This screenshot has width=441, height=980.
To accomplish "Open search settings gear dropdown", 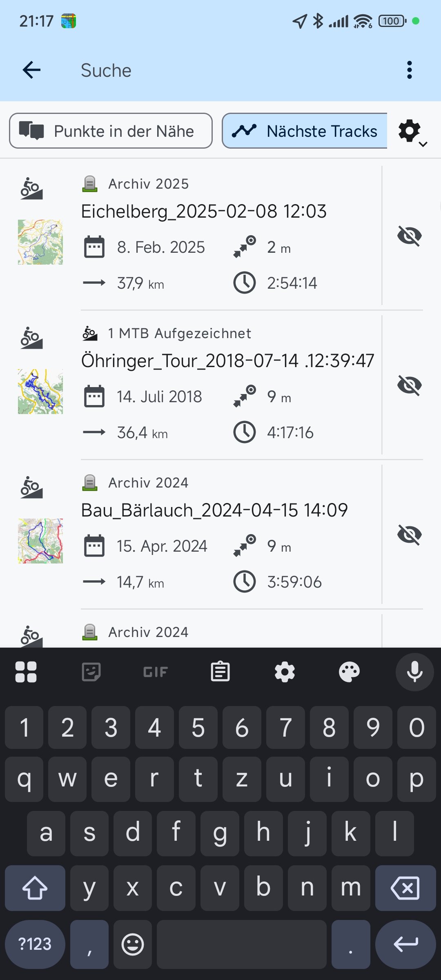I will click(x=412, y=132).
